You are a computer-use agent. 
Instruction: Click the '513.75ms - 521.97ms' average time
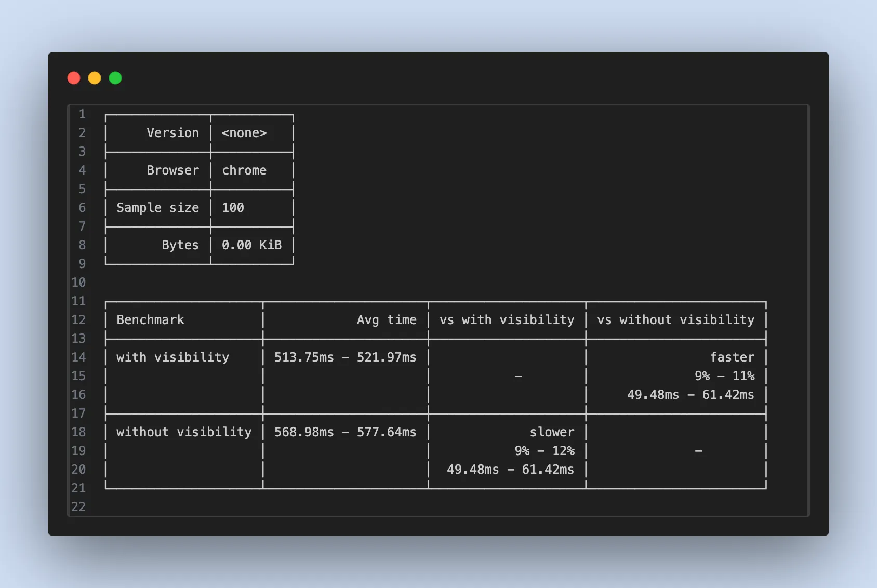click(x=346, y=357)
